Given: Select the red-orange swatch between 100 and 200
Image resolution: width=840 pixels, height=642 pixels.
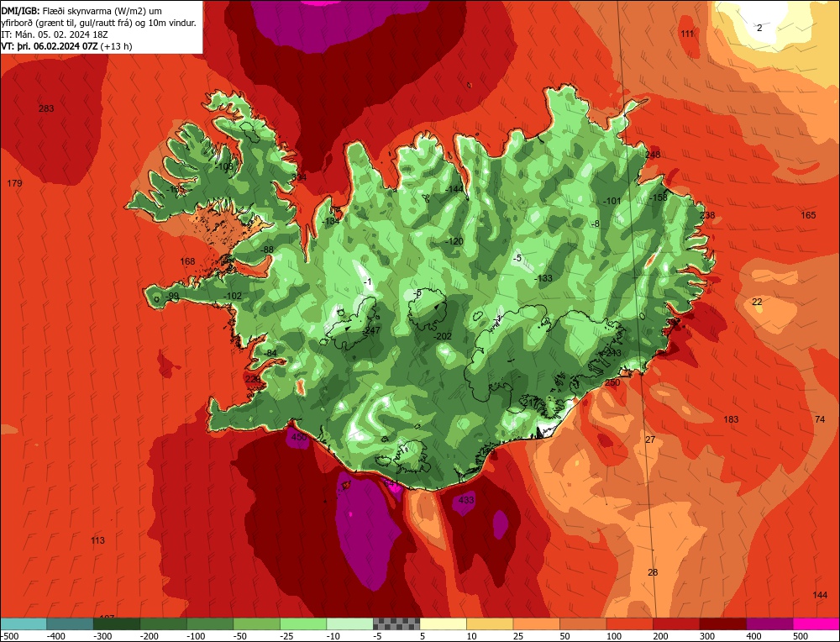Looking at the screenshot, I should (x=629, y=624).
